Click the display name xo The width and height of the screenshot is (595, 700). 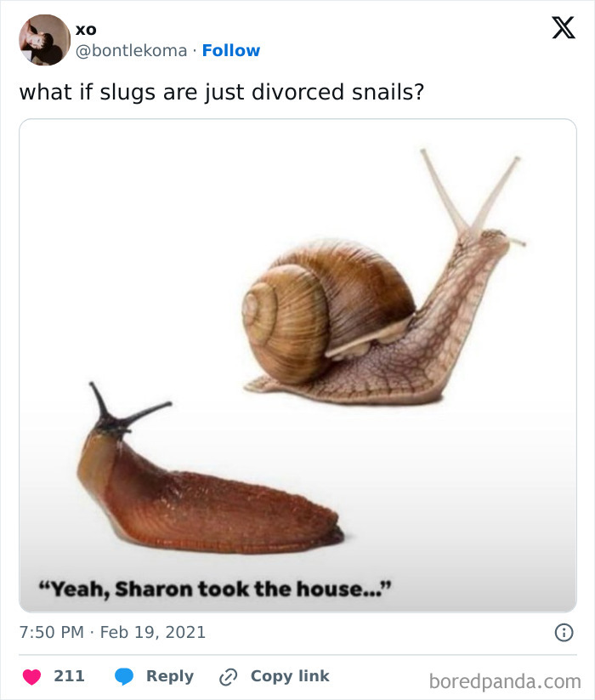pos(86,30)
